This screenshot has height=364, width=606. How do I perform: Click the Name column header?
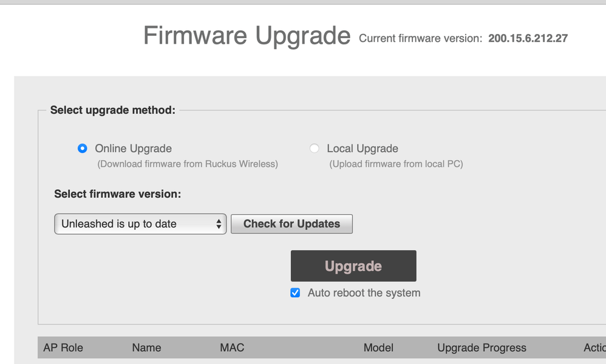tap(146, 348)
